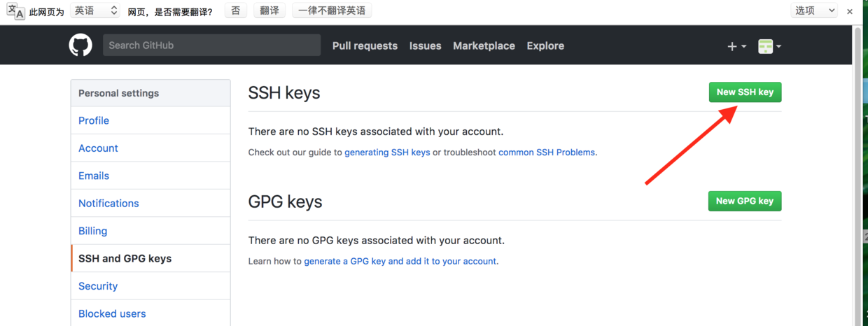Screen dimensions: 868x326
Task: Open the generating SSH keys guide
Action: click(x=387, y=153)
